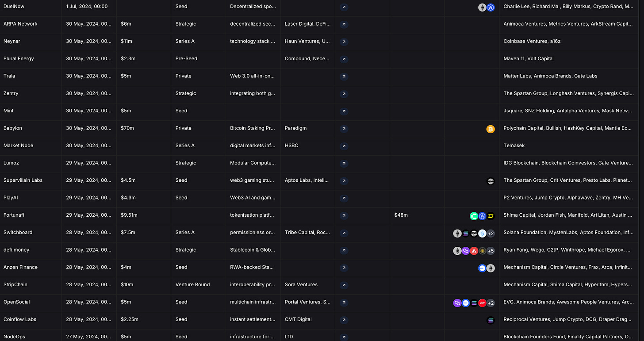The image size is (644, 341).
Task: Open the arrow link icon in the DuelNow row
Action: pyautogui.click(x=344, y=7)
